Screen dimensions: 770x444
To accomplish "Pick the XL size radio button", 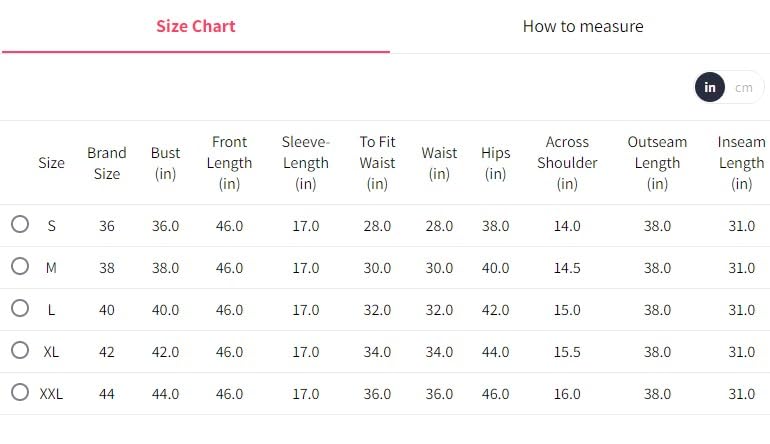I will tap(20, 351).
